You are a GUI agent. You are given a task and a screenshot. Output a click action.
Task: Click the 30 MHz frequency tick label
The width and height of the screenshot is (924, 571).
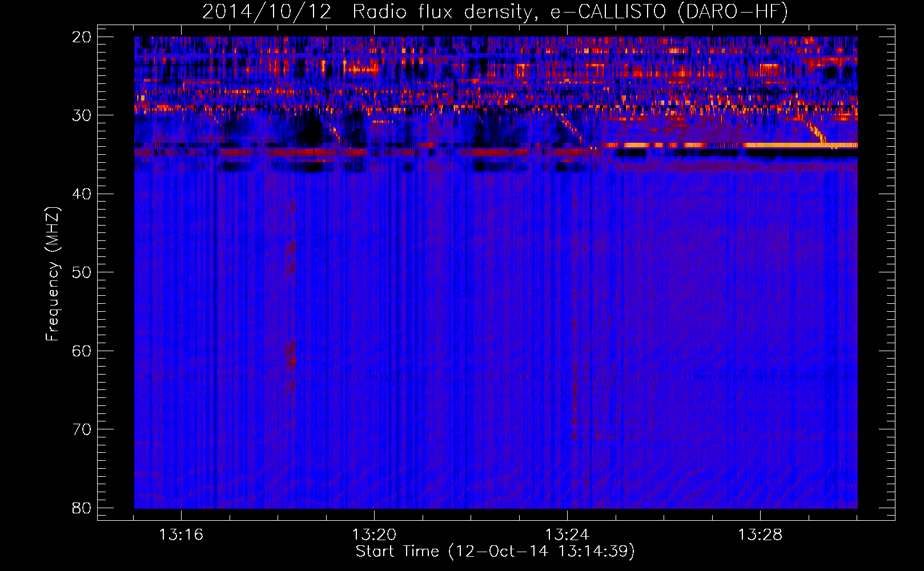82,115
